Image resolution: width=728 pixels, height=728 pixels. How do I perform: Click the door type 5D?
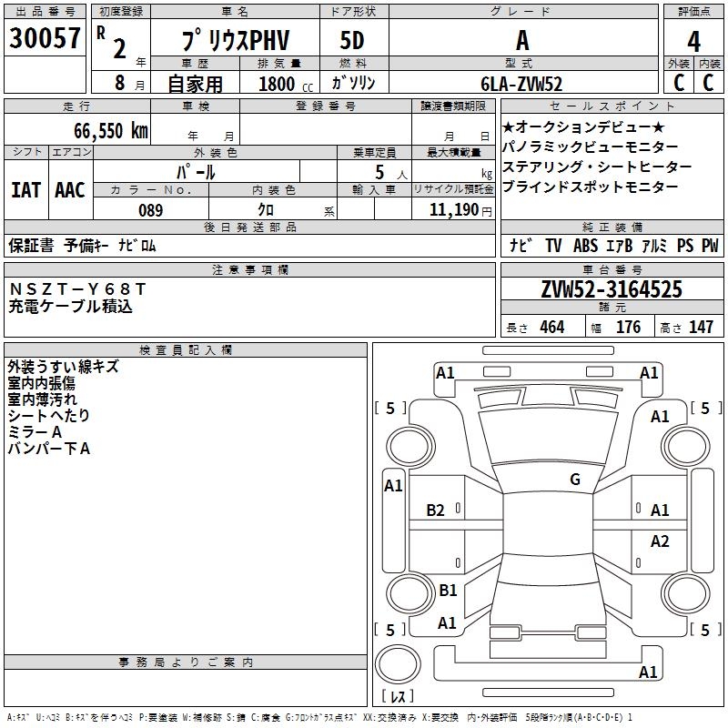click(x=352, y=40)
